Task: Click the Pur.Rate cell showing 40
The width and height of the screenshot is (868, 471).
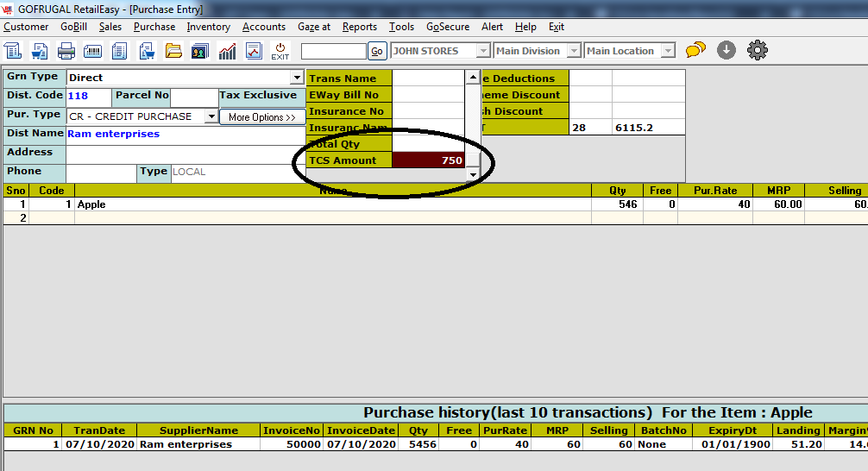Action: tap(715, 204)
